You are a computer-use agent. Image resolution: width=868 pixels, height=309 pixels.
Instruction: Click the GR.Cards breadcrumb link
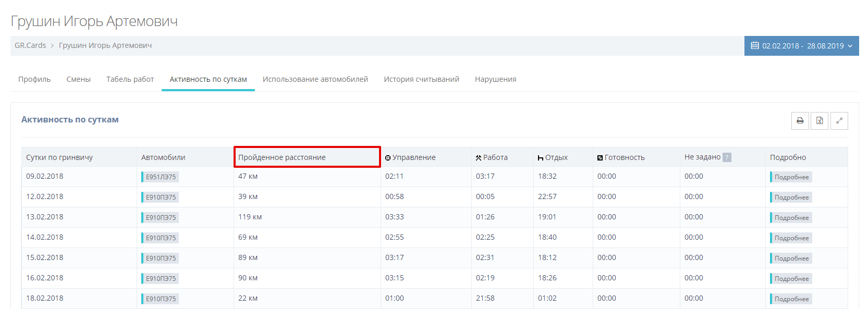[x=30, y=45]
